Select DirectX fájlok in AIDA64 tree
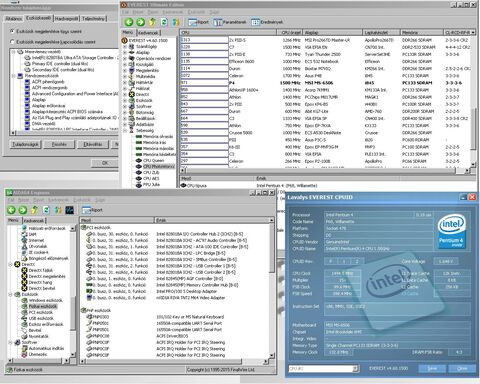The width and height of the screenshot is (480, 384). pyautogui.click(x=41, y=270)
